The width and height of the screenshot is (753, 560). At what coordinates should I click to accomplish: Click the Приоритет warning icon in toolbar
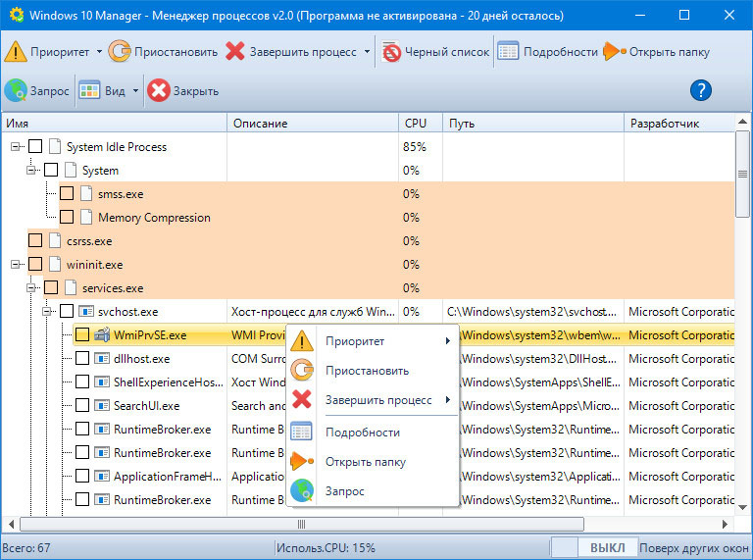(16, 51)
